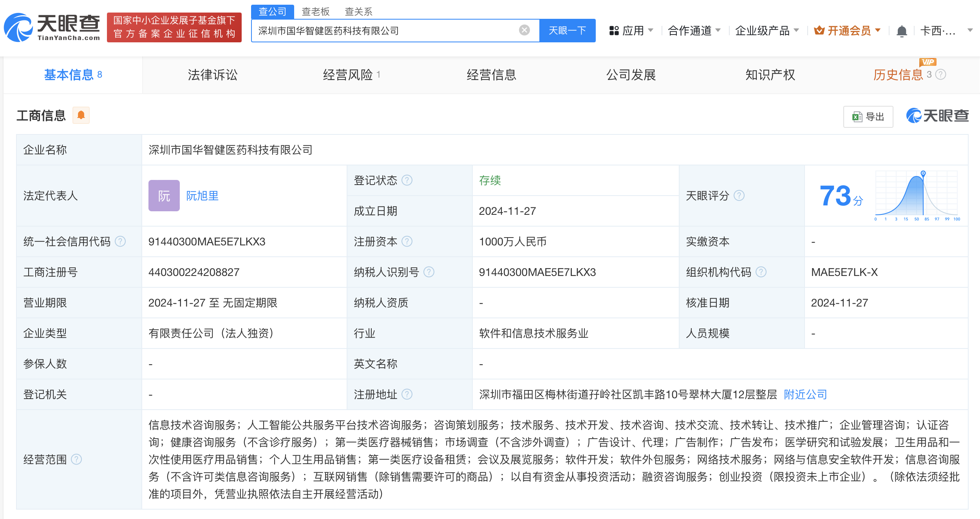Clear the search field with the X icon
This screenshot has width=980, height=519.
[x=524, y=30]
